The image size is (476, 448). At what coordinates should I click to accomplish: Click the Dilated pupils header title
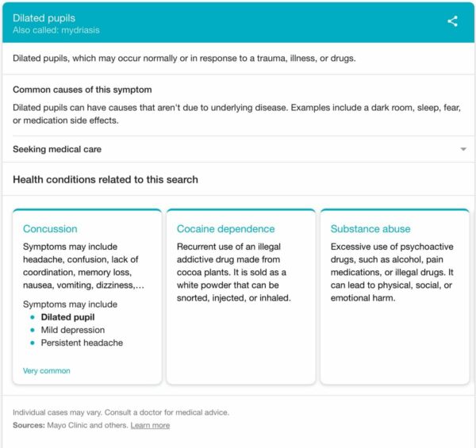click(x=44, y=17)
